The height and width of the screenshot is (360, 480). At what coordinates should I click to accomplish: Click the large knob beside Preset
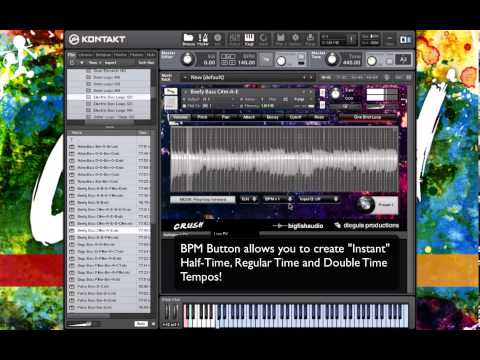coord(365,204)
